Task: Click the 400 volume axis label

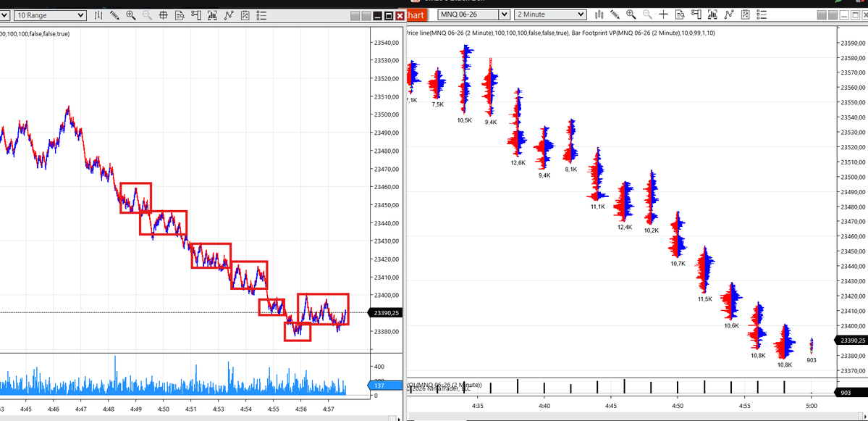Action: (x=379, y=367)
